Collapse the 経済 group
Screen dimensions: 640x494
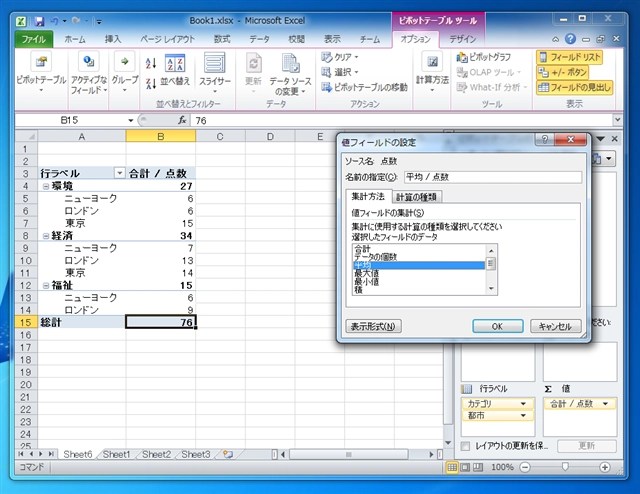pyautogui.click(x=46, y=236)
